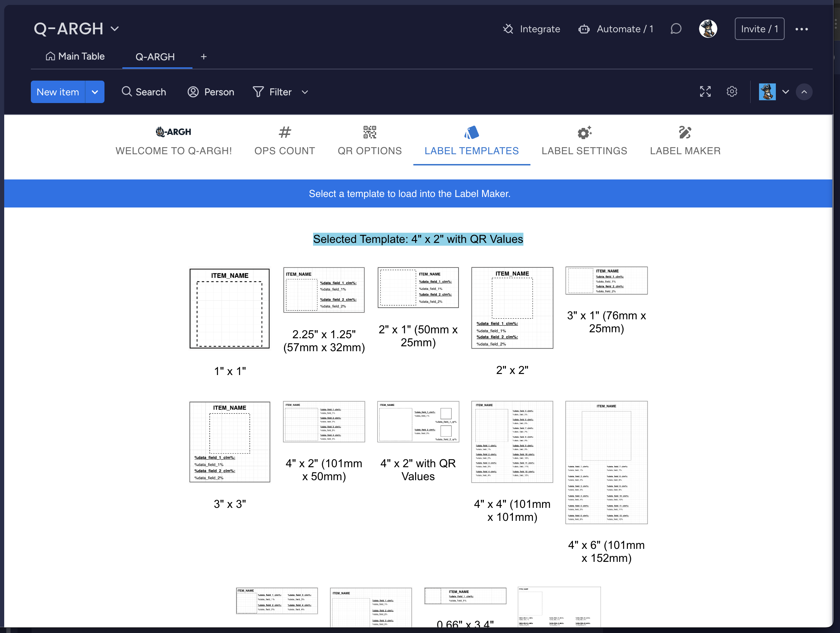Viewport: 840px width, 633px height.
Task: Open the LABEL SETTINGS tab
Action: 584,141
